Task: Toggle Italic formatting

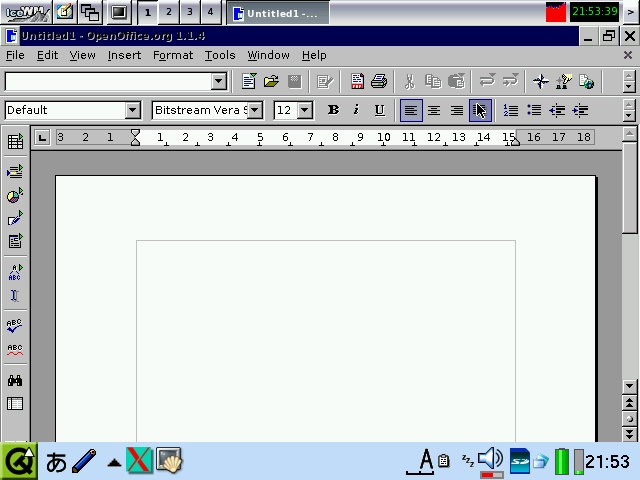Action: click(356, 110)
